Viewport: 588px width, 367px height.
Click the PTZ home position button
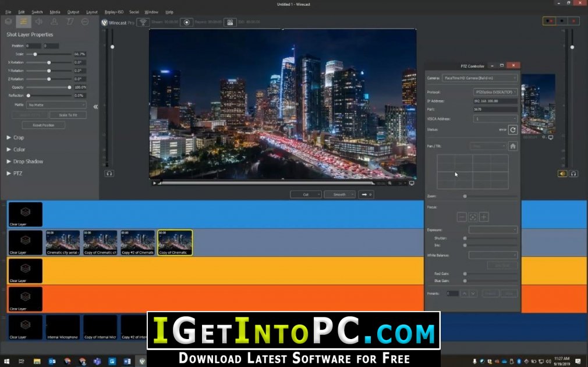pos(513,146)
